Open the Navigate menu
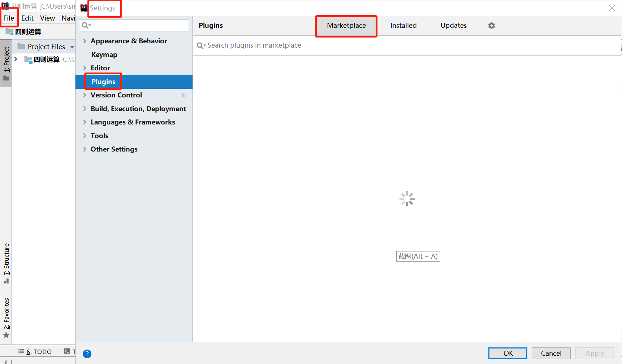Screen dimensions: 622x364 [68, 18]
